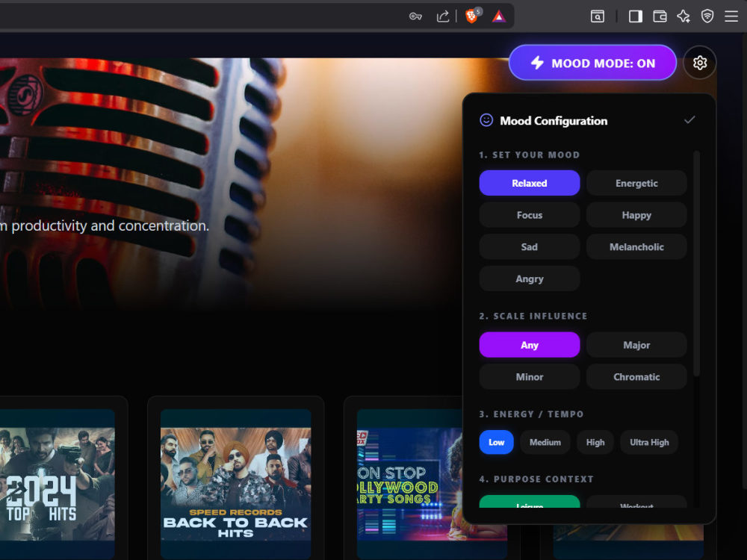Screen dimensions: 747x560
Task: Pick the Sad mood
Action: [x=530, y=246]
